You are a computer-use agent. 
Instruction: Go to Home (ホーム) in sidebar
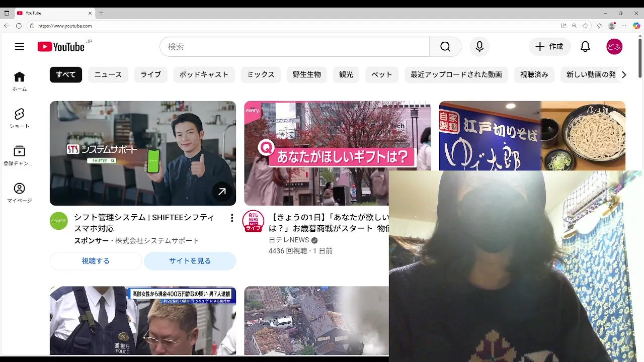(x=19, y=81)
